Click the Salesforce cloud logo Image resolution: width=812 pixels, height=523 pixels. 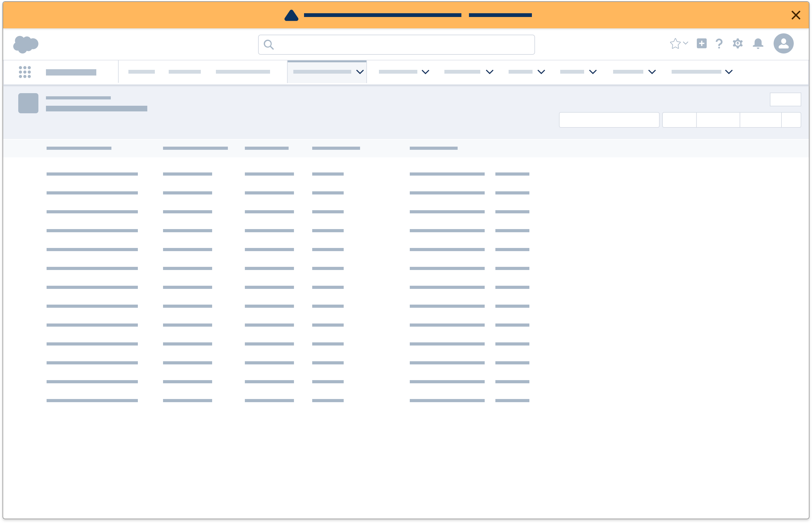26,44
